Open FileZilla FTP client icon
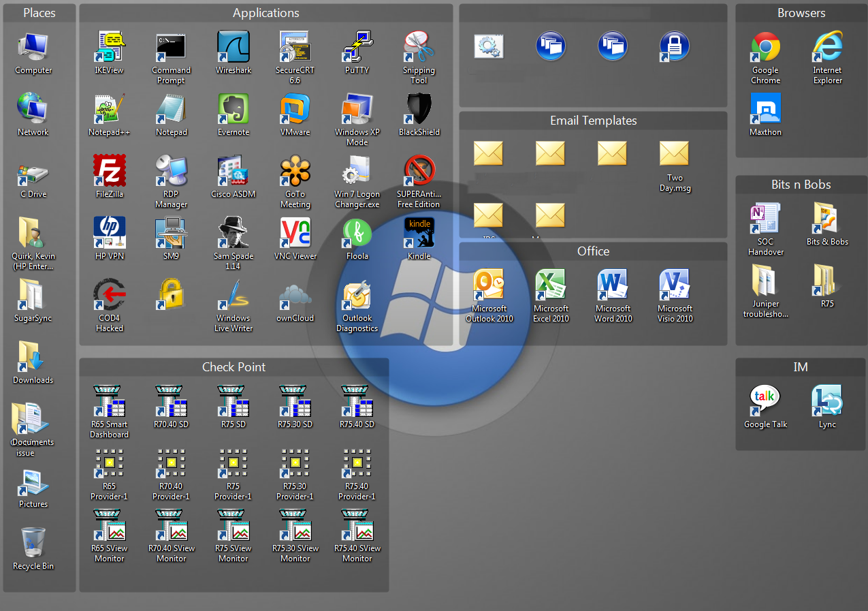Image resolution: width=868 pixels, height=611 pixels. 110,172
